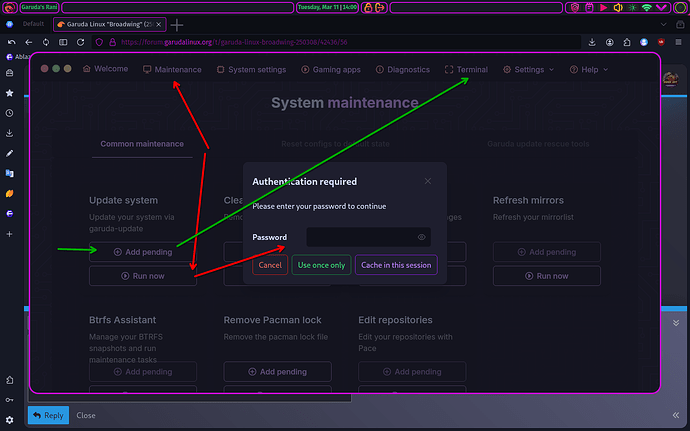Click Add pending under Edit repositories
The width and height of the screenshot is (690, 431).
tap(412, 372)
